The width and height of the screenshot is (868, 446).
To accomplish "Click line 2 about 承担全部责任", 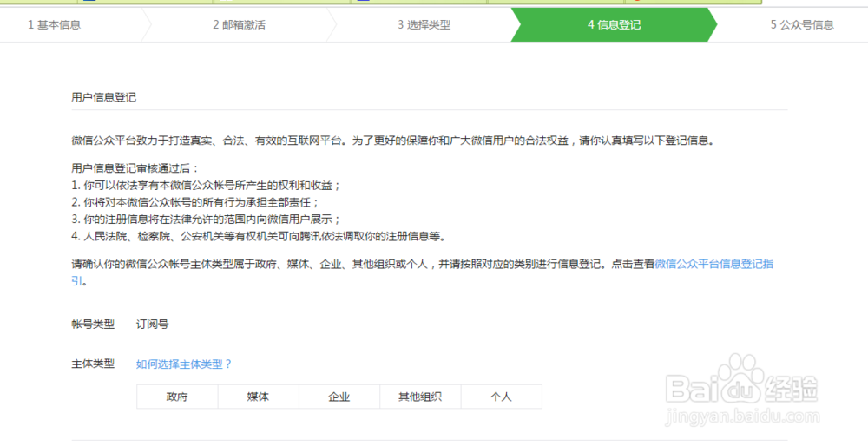I will pyautogui.click(x=195, y=202).
